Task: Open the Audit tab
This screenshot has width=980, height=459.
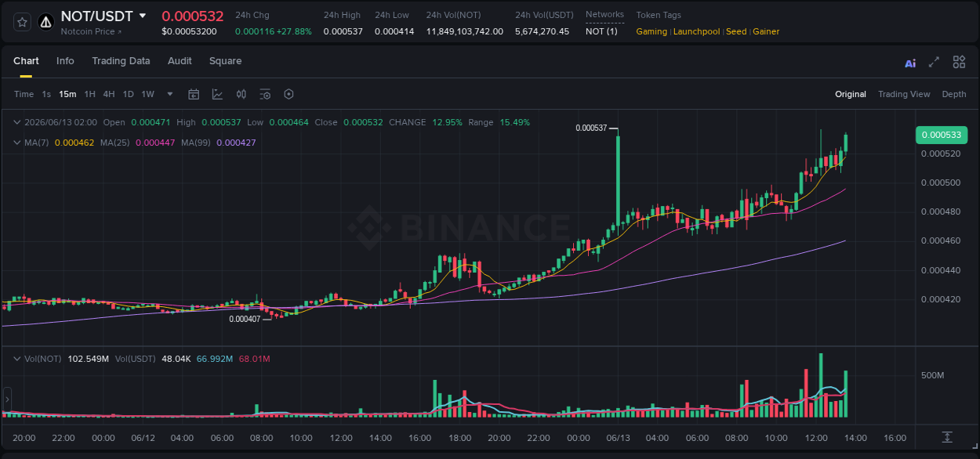Action: point(180,61)
